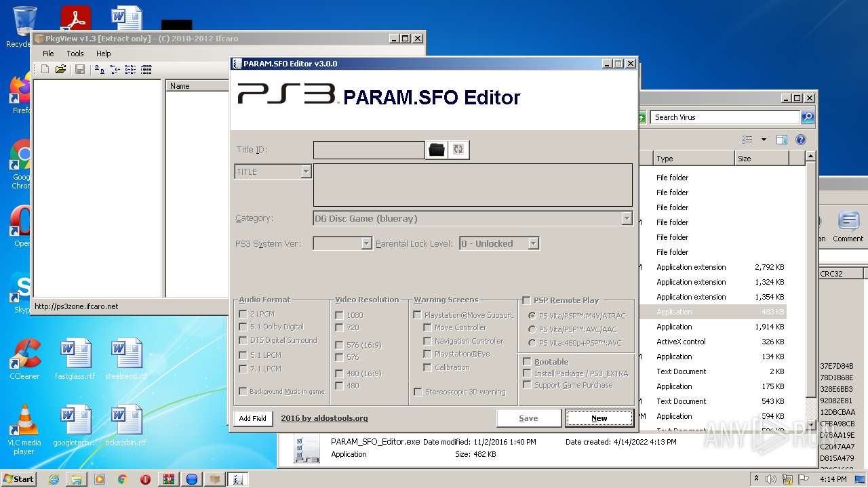Click the Name column header in PkgView
This screenshot has width=868, height=488.
click(197, 86)
